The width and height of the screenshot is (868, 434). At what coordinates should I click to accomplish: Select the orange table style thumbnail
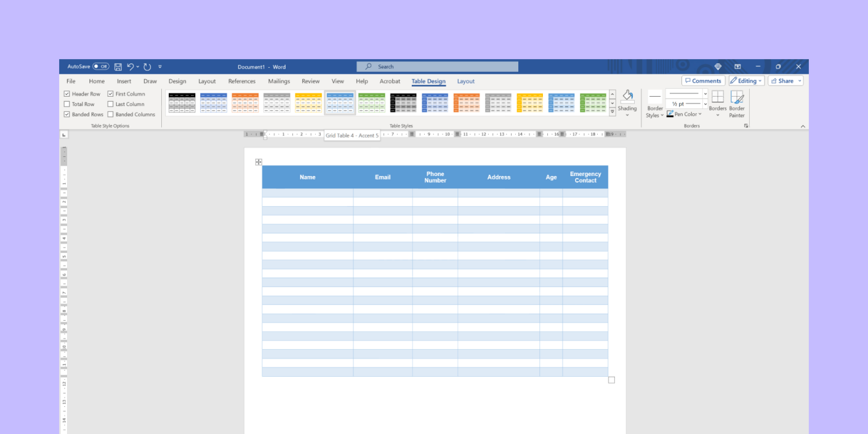click(246, 102)
